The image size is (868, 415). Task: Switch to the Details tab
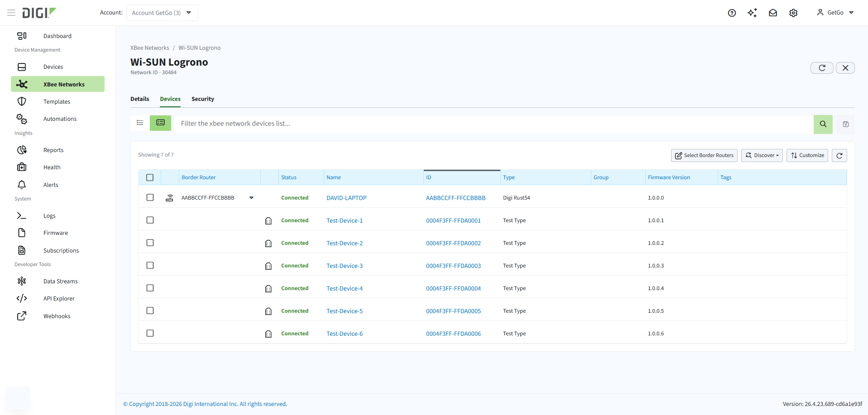coord(139,99)
